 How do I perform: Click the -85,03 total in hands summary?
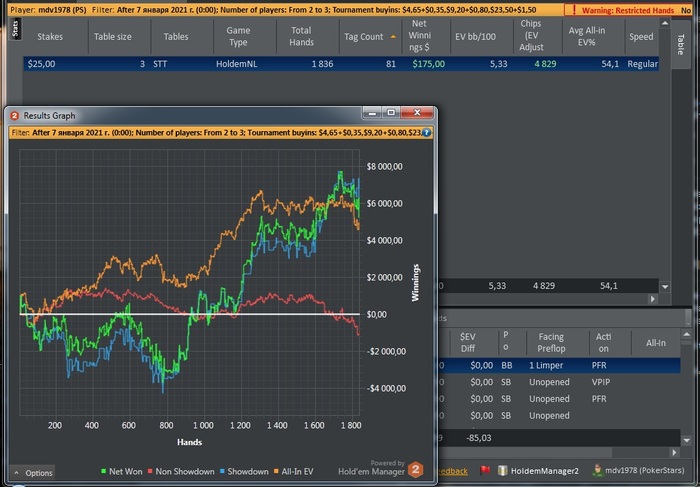479,438
